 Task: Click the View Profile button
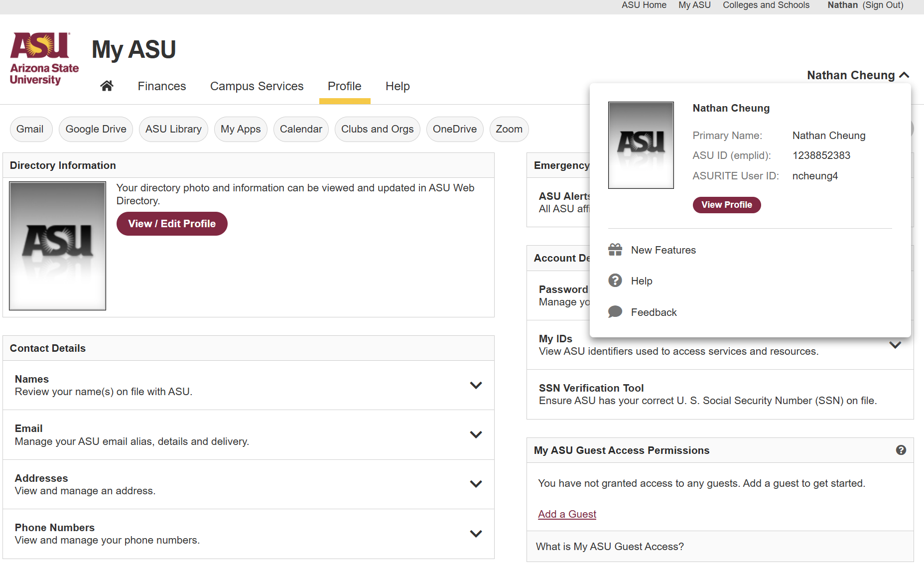coord(727,205)
